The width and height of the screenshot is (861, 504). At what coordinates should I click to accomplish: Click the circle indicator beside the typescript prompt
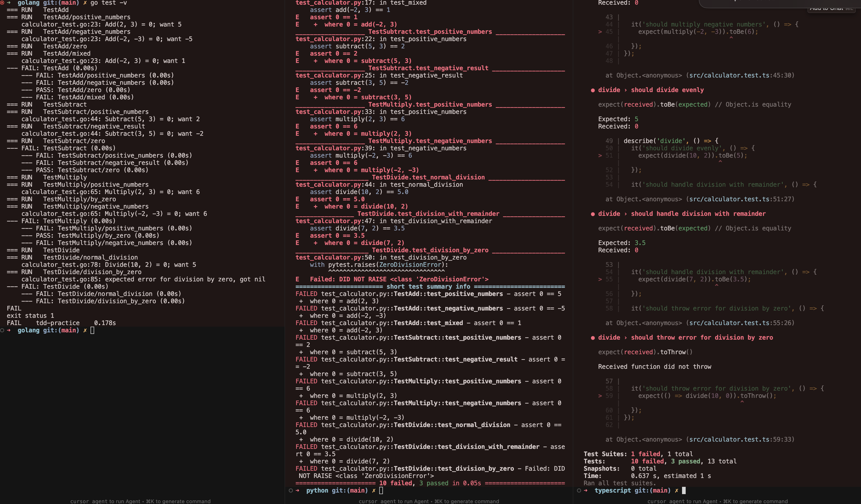coord(579,490)
